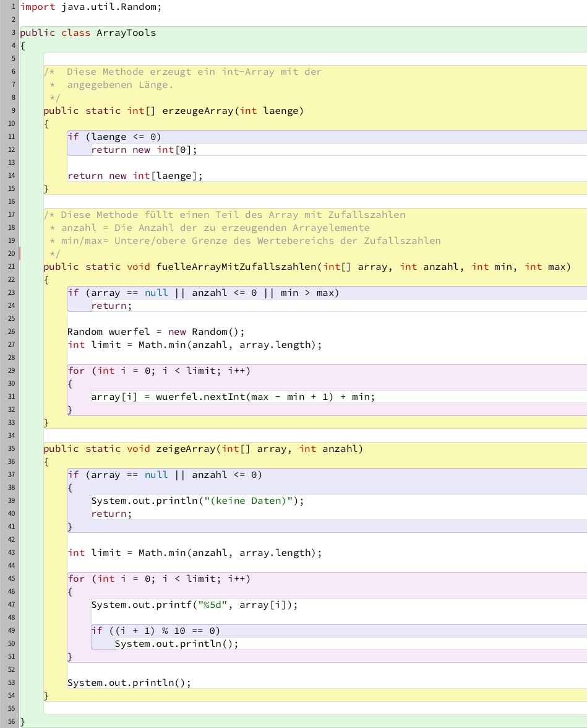Click the comment line starting 'min/max= Untere/obere'
This screenshot has height=728, width=587.
pos(251,241)
